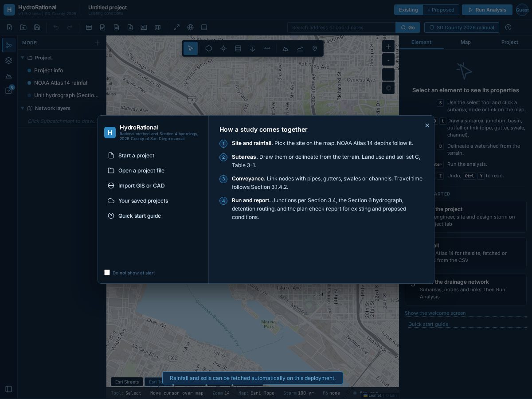532x399 pixels.
Task: Switch to the Map tab
Action: click(x=465, y=42)
